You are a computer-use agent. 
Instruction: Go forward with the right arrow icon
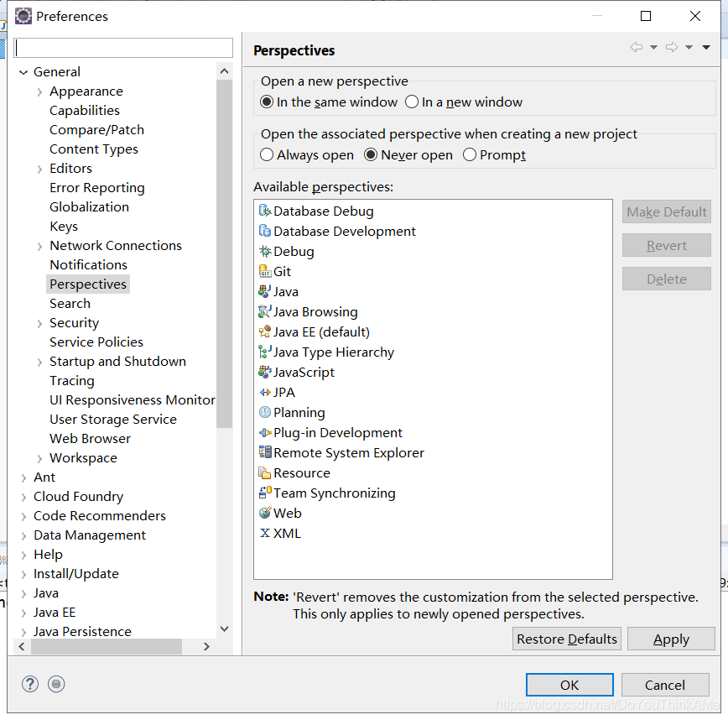point(671,47)
